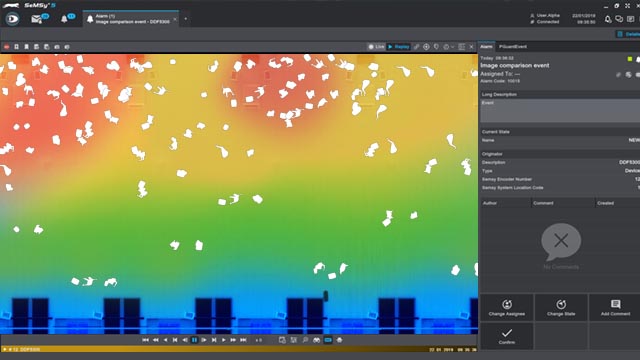Go to next track marker
This screenshot has width=640, height=360.
point(214,340)
